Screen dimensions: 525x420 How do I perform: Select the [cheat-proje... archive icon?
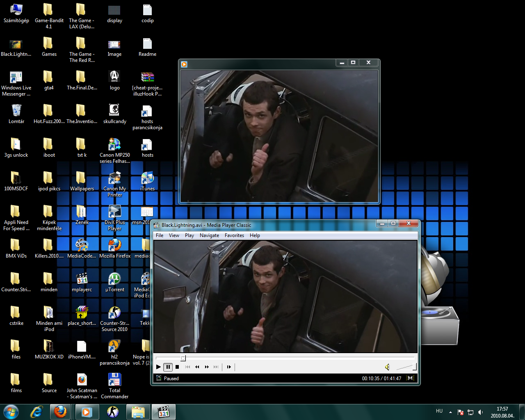(148, 84)
